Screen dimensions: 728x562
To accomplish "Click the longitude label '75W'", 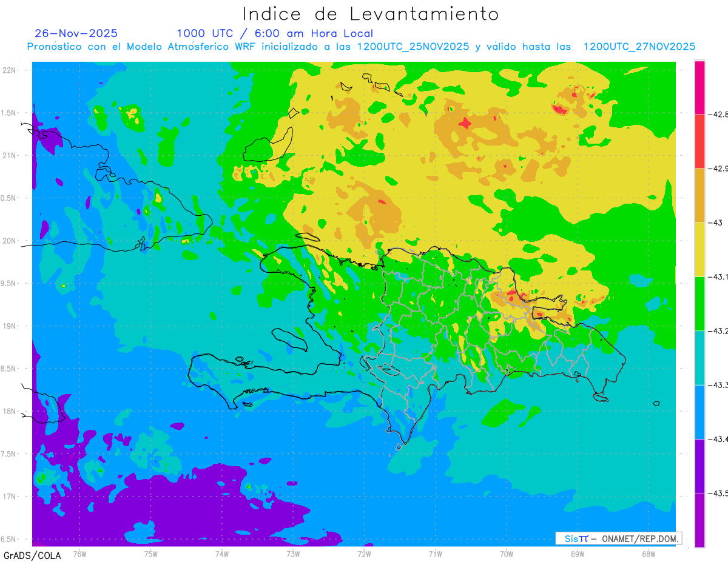I will [x=151, y=554].
